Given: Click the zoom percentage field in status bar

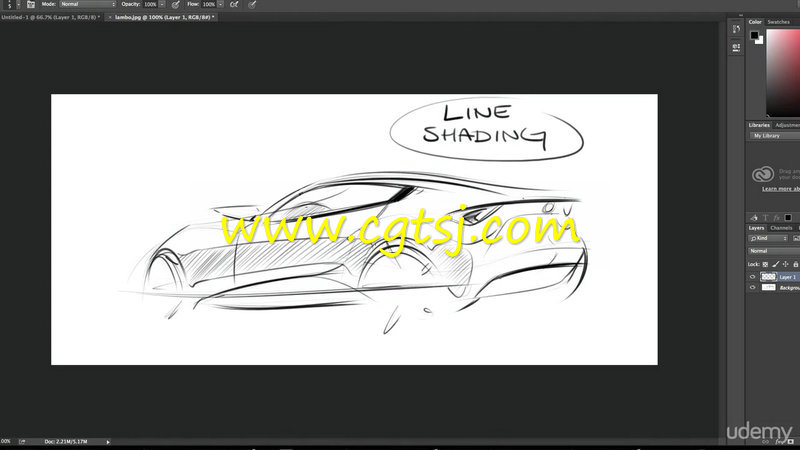Looking at the screenshot, I should pos(6,441).
